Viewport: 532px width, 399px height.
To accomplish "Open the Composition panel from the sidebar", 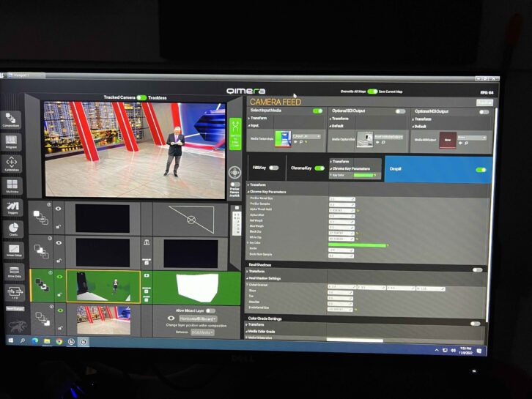I will pos(12,120).
